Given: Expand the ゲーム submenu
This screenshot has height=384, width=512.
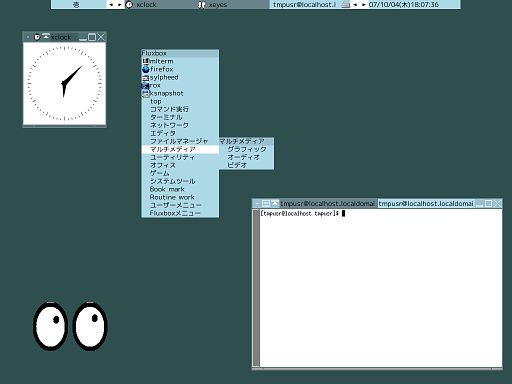Looking at the screenshot, I should tap(180, 173).
